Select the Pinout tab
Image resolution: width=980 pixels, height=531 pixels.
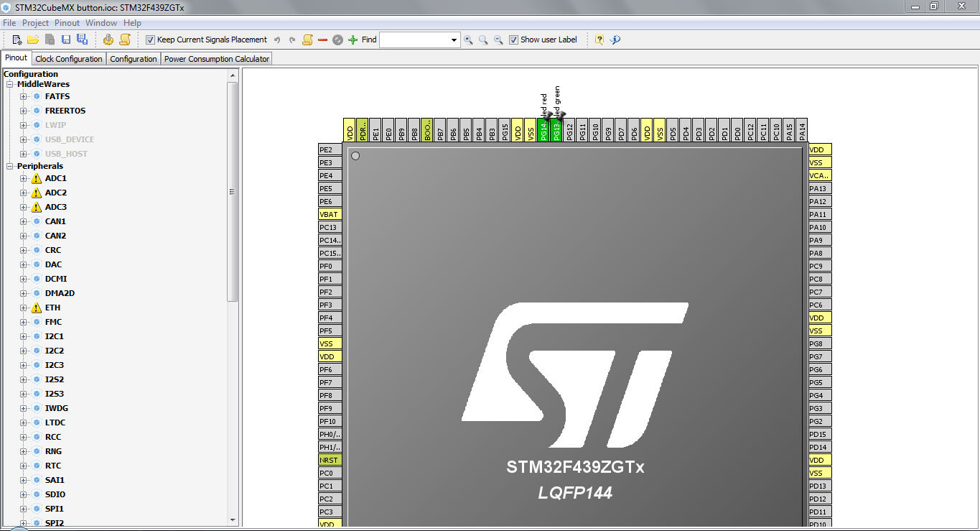click(x=16, y=57)
